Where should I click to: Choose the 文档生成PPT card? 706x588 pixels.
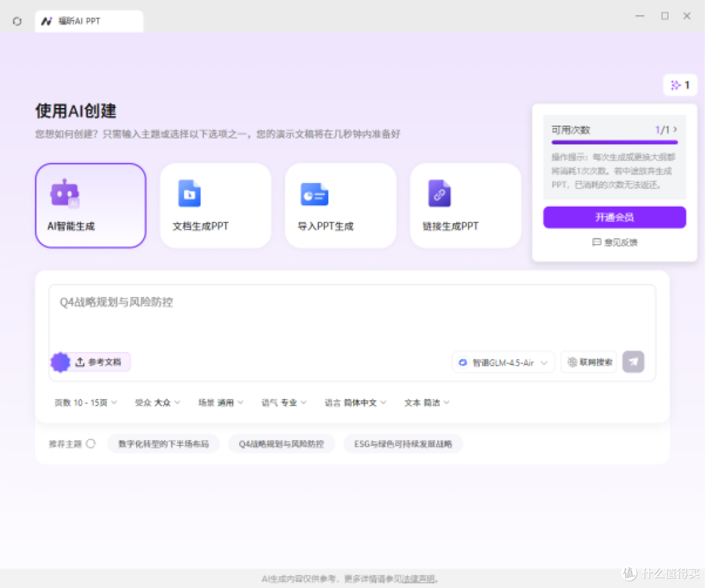tap(216, 205)
